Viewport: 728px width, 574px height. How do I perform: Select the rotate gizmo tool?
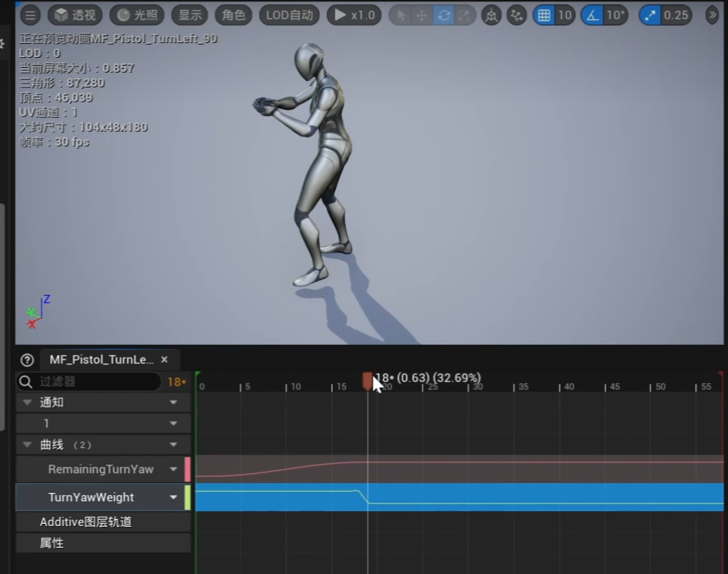(443, 15)
